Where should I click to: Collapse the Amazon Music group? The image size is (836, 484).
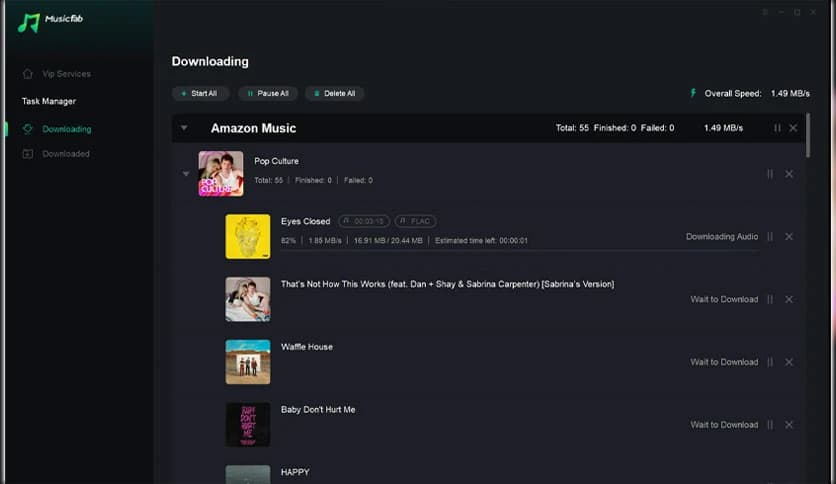click(x=184, y=128)
